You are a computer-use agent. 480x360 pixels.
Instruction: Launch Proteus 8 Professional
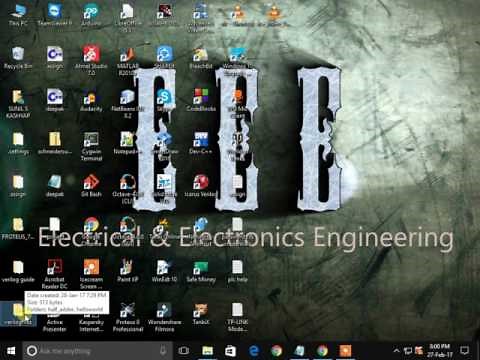[x=127, y=317]
